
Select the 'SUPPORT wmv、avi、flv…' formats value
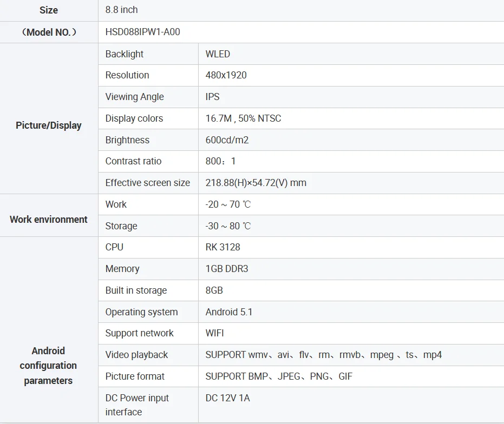(x=324, y=355)
